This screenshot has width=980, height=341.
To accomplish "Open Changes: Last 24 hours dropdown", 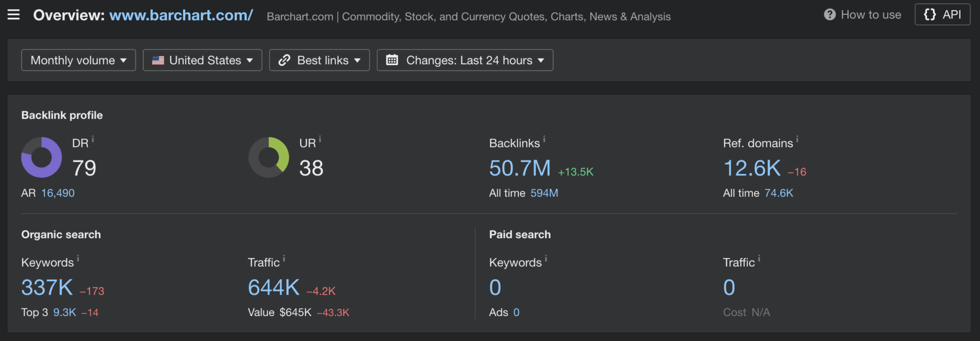I will (465, 60).
